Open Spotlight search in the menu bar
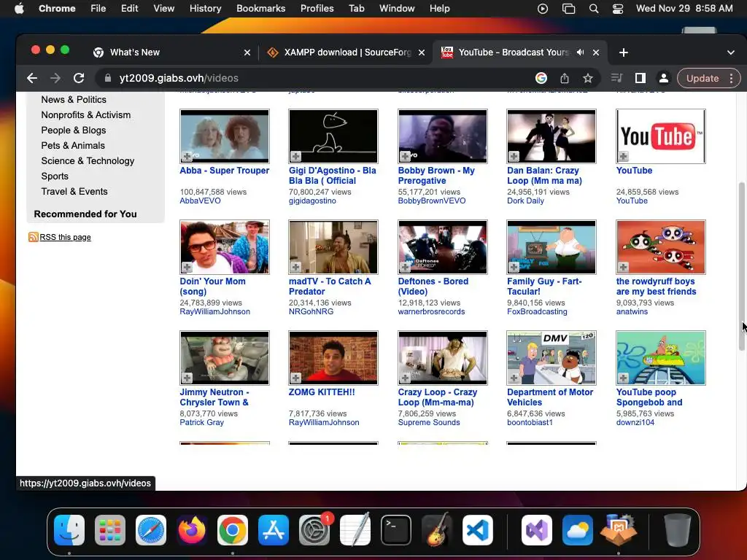This screenshot has height=560, width=747. coord(594,9)
